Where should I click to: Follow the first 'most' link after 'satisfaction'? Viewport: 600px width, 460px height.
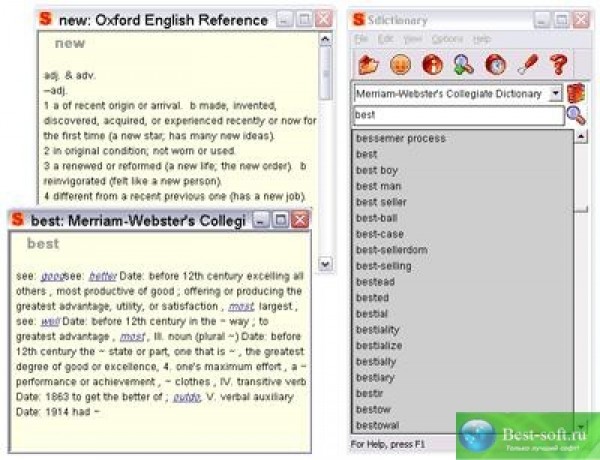tap(241, 307)
